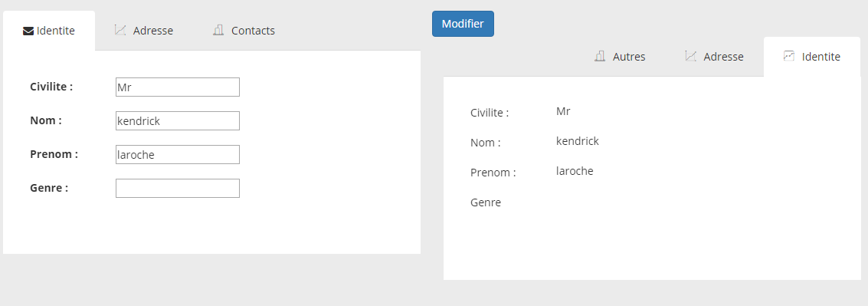The width and height of the screenshot is (868, 306).
Task: Select the Identite tab label in left panel
Action: pos(56,31)
